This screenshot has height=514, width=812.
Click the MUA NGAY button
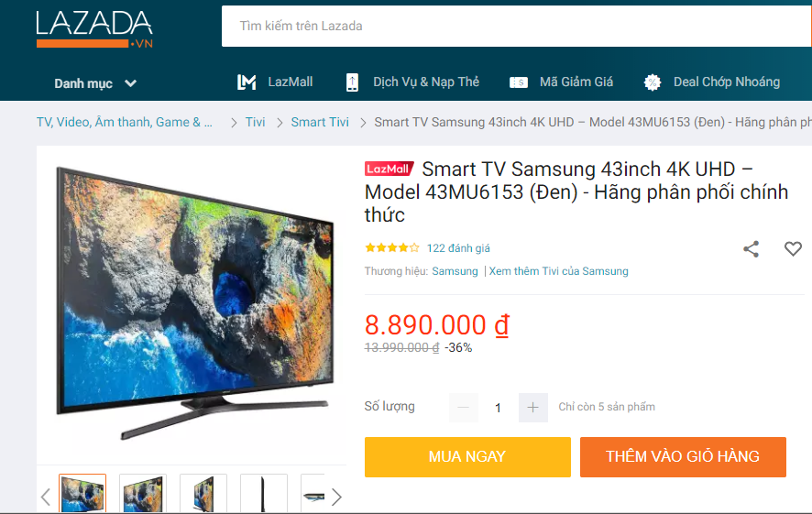coord(467,457)
